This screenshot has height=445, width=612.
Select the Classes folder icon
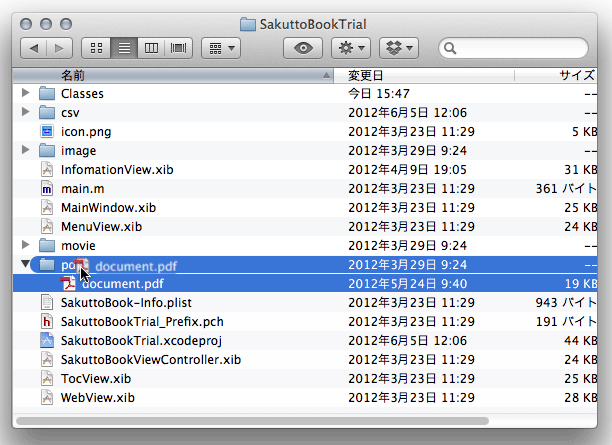47,93
